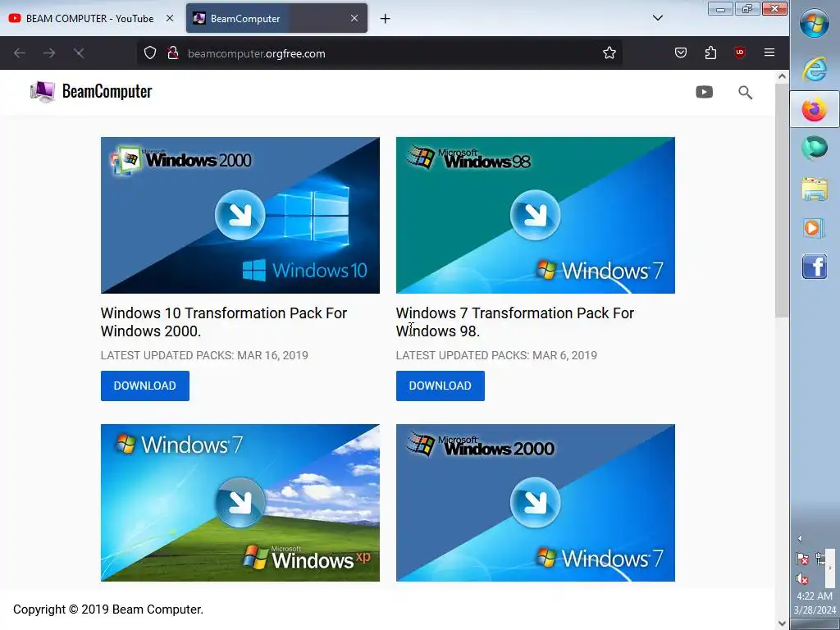This screenshot has width=840, height=630.
Task: Click the Action Center flag tray icon
Action: coord(802,559)
